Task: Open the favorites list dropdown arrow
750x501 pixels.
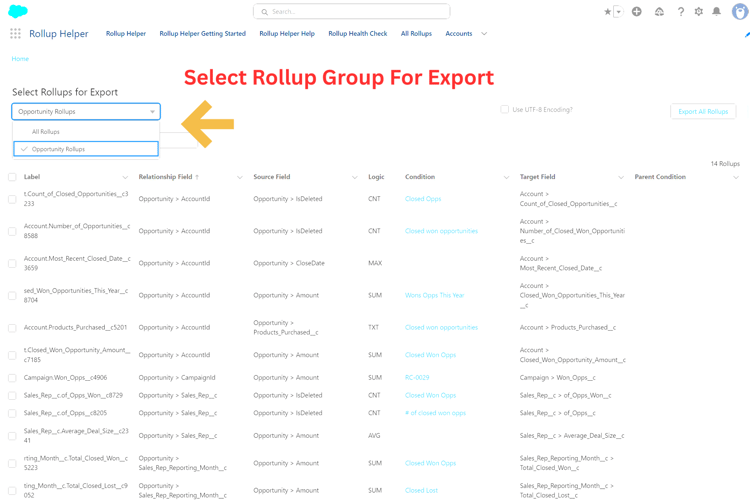Action: tap(618, 11)
